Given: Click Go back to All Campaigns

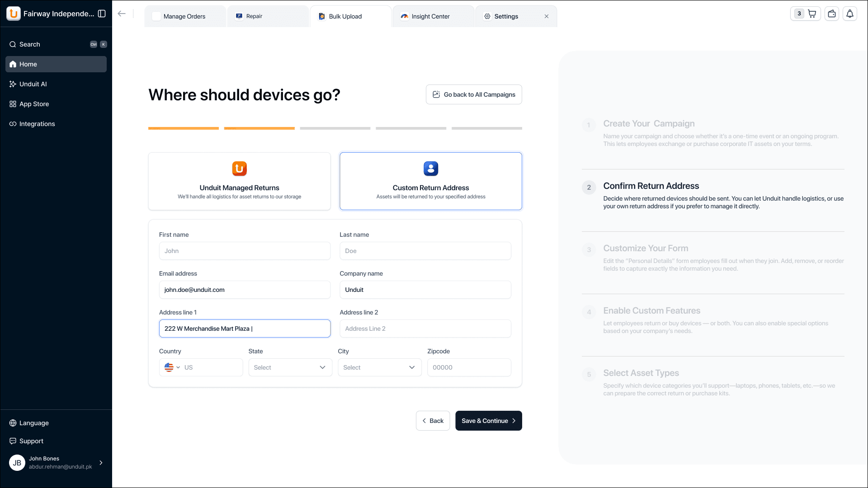Looking at the screenshot, I should click(x=473, y=94).
